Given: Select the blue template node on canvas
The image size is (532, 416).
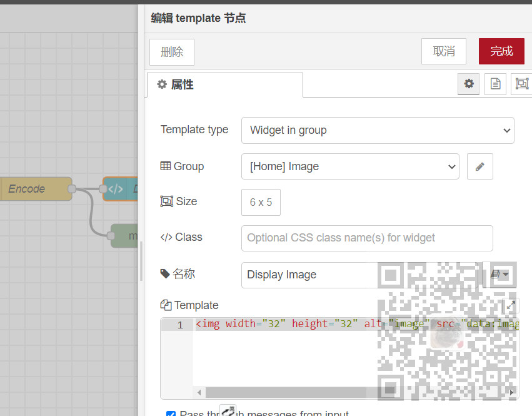Looking at the screenshot, I should pos(121,189).
